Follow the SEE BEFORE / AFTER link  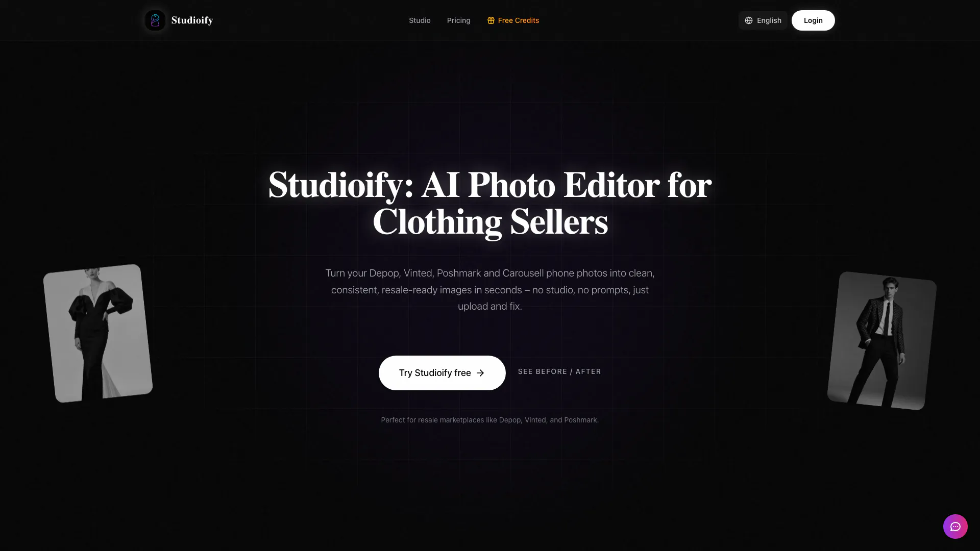(x=559, y=371)
